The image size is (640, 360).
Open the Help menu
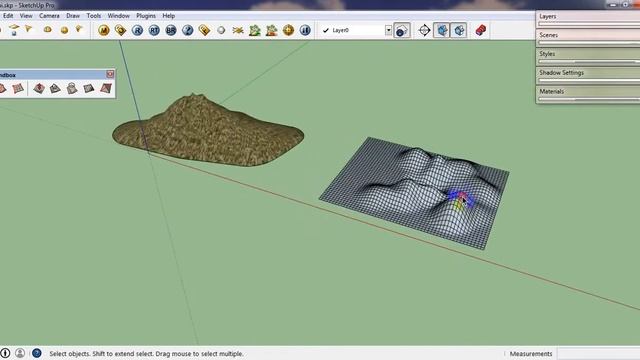[169, 16]
